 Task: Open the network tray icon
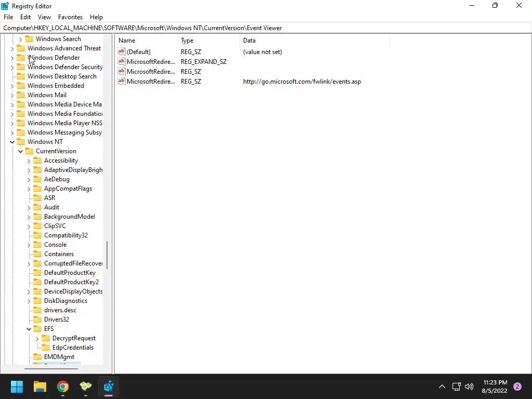(456, 387)
